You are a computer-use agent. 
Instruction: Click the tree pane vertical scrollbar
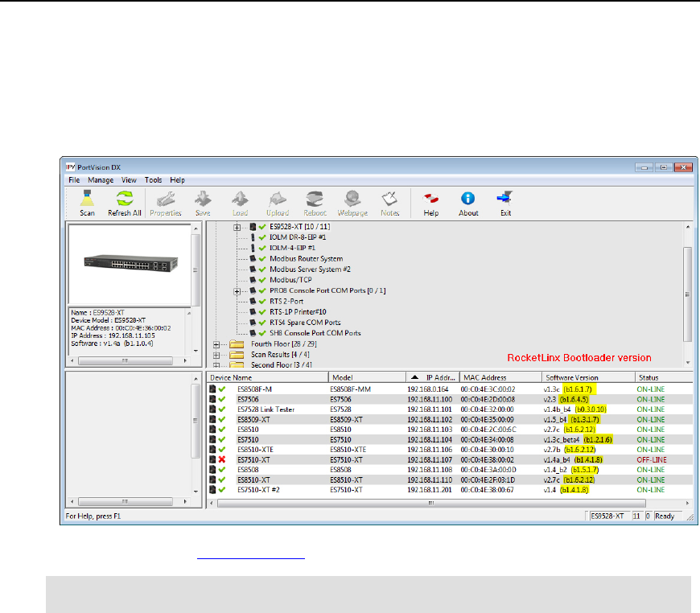[x=687, y=294]
